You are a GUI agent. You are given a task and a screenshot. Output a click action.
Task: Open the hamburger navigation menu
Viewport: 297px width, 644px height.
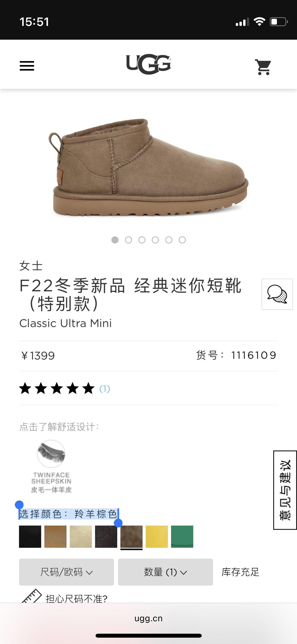point(27,66)
